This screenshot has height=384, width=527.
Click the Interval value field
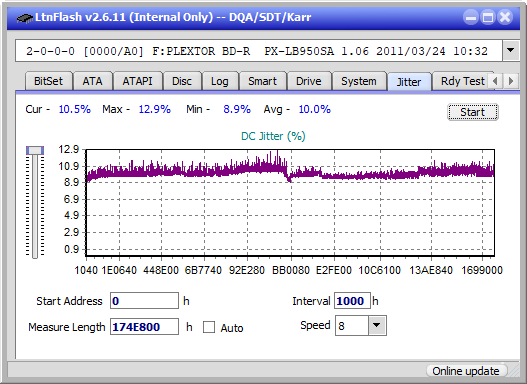352,301
